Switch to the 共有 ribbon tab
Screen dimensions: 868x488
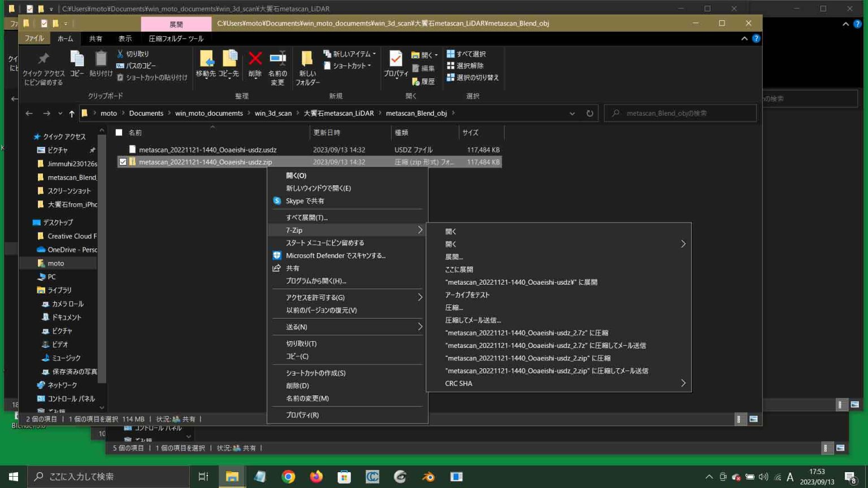coord(96,38)
